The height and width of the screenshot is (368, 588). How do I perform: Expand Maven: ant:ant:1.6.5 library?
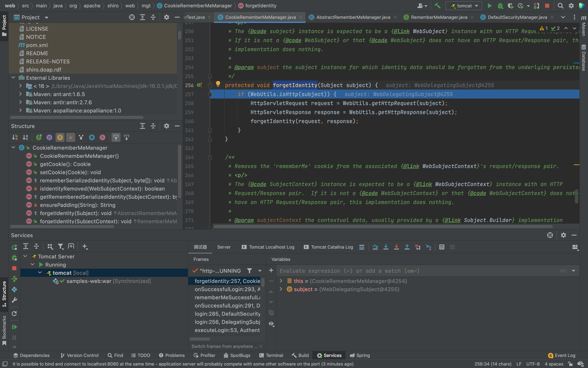click(20, 94)
